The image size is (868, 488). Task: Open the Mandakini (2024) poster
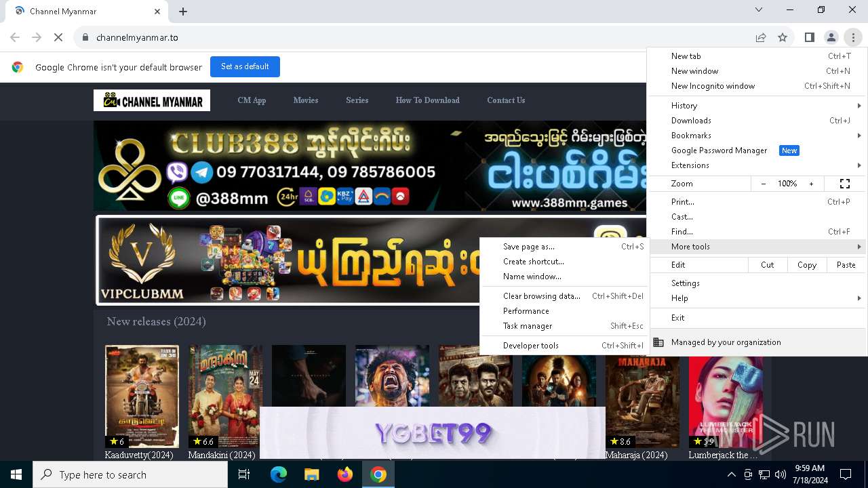pos(225,396)
